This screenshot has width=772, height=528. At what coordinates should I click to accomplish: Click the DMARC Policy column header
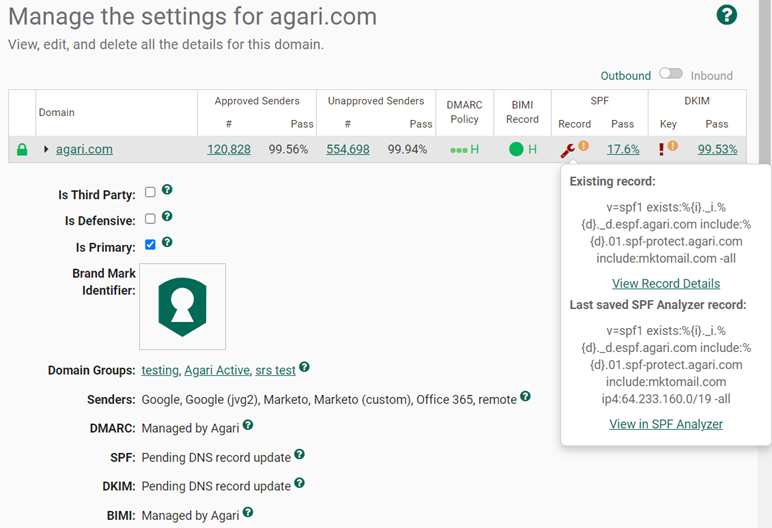pos(464,112)
